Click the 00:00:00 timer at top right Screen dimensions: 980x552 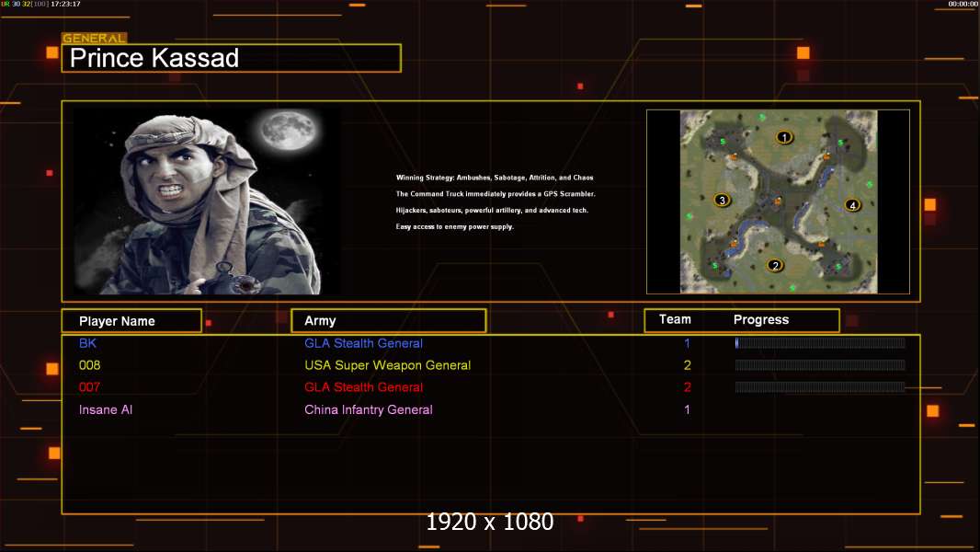(963, 4)
